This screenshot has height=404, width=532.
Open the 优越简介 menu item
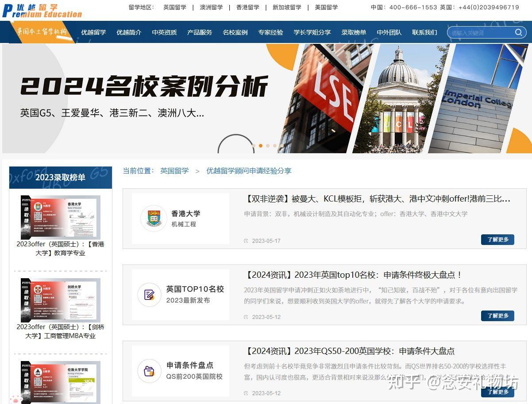coord(129,32)
